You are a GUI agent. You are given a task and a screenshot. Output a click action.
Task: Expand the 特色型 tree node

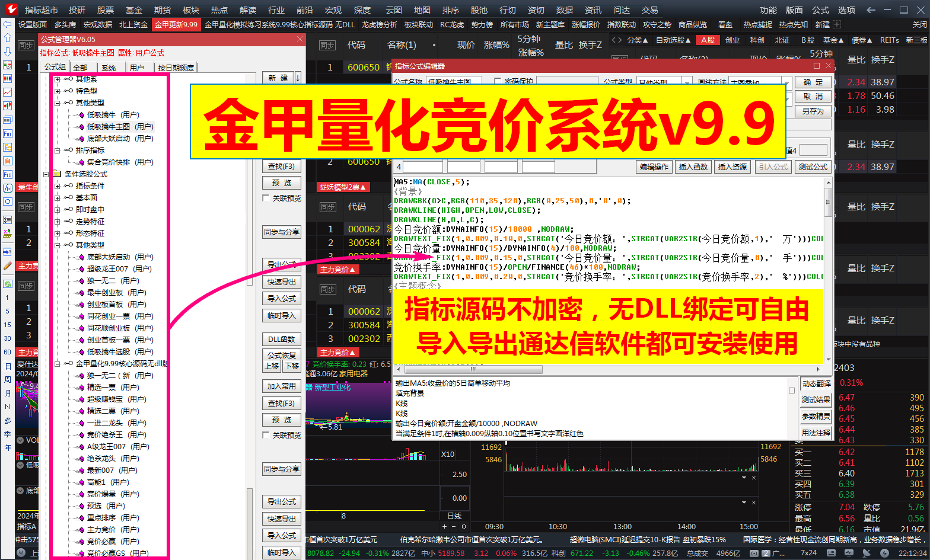[x=57, y=91]
